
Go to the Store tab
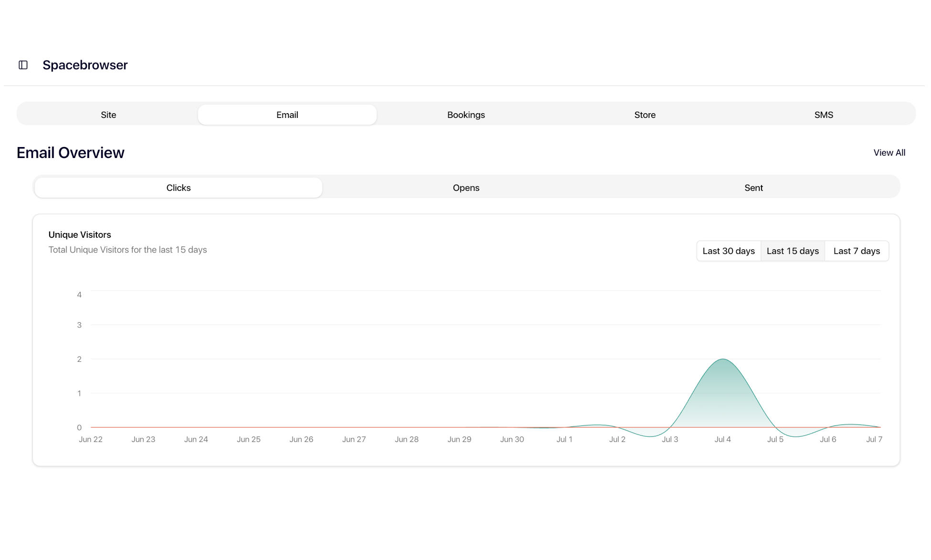click(645, 115)
